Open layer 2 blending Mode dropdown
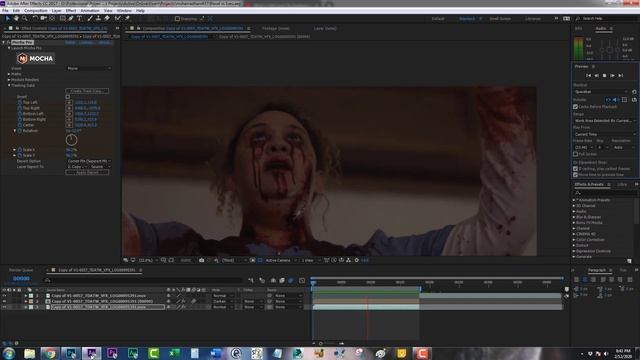640x360 pixels. [222, 301]
